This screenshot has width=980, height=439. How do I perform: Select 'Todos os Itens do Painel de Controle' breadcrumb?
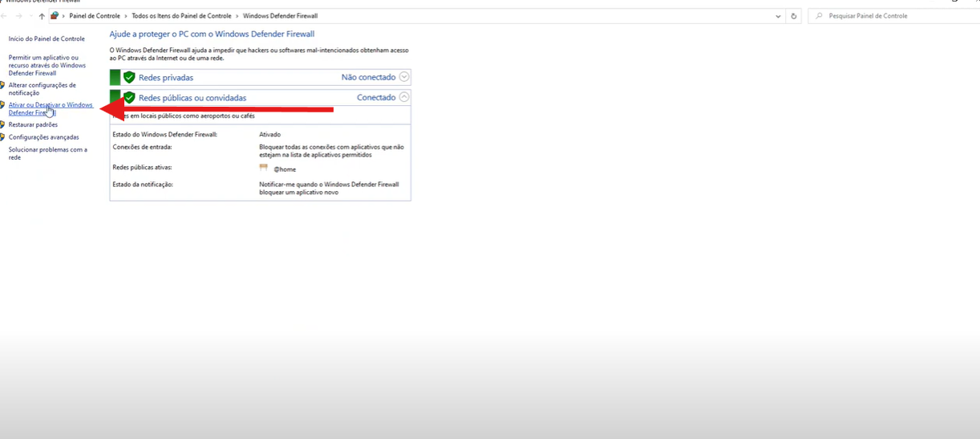(x=181, y=16)
